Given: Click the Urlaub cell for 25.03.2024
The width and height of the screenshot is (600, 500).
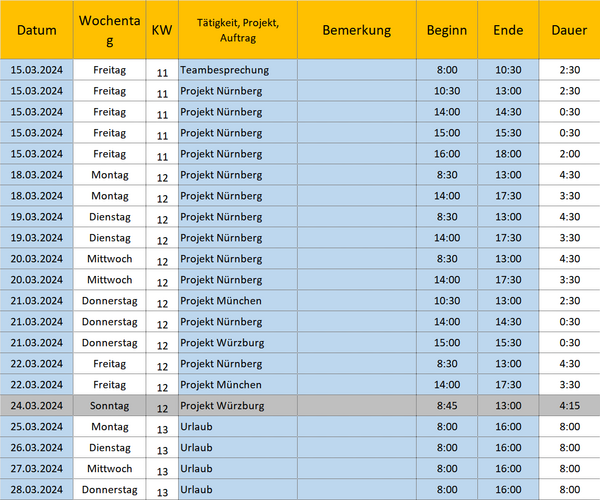Looking at the screenshot, I should (238, 427).
